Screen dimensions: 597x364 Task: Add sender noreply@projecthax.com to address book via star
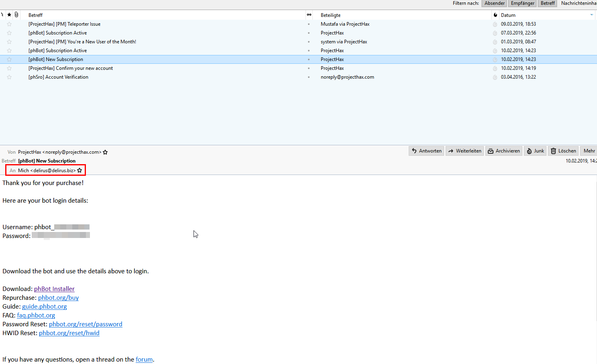[105, 153]
